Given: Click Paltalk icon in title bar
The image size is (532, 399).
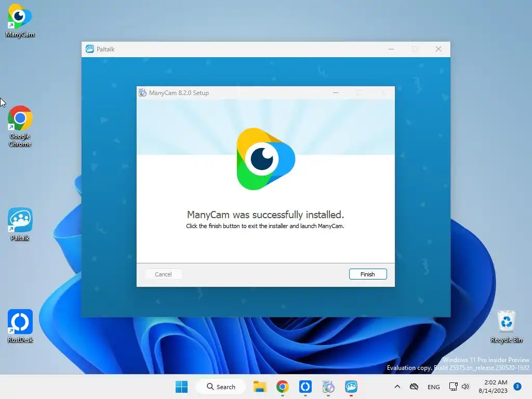Looking at the screenshot, I should pos(90,49).
